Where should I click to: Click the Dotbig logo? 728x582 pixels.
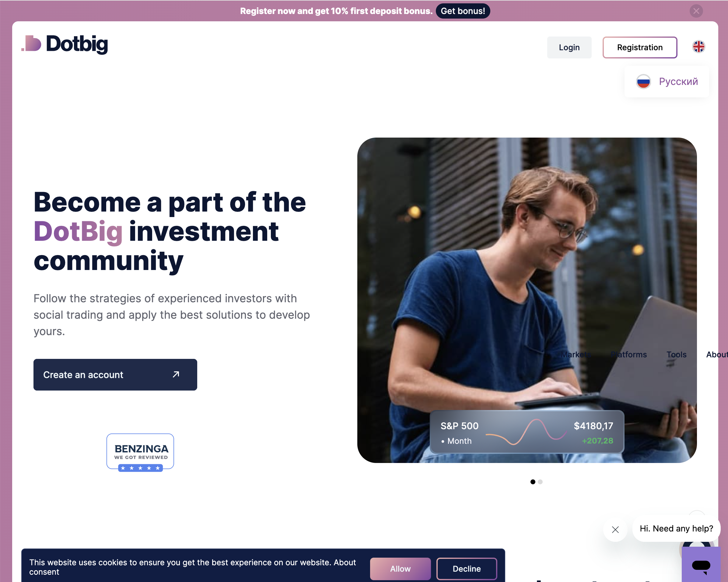[x=65, y=44]
